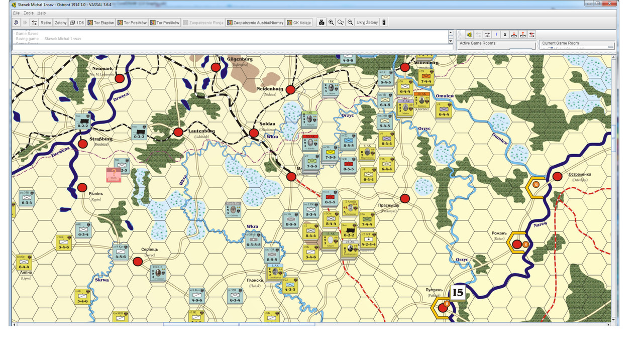Select the train counter north of Straßburg
The image size is (643, 364).
pyautogui.click(x=83, y=122)
